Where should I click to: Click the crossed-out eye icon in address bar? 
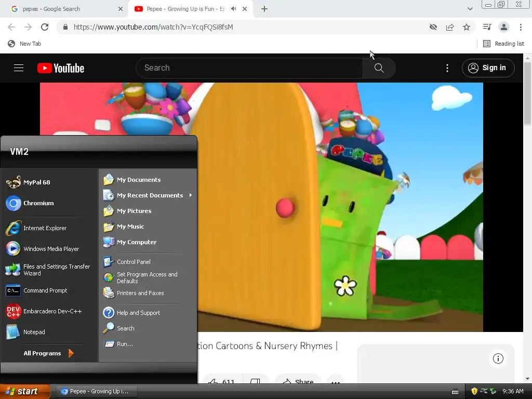coord(433,27)
